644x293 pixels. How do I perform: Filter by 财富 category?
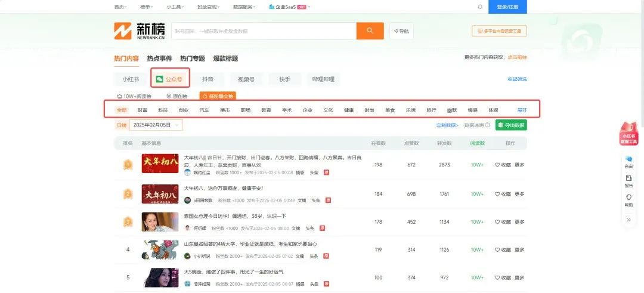tap(142, 110)
